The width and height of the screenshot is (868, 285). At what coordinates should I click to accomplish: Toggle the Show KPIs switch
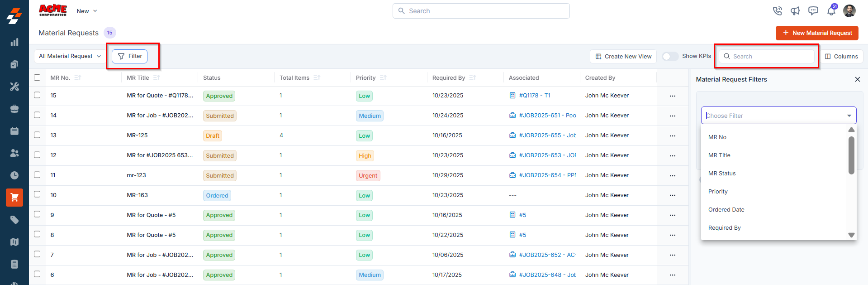coord(670,56)
